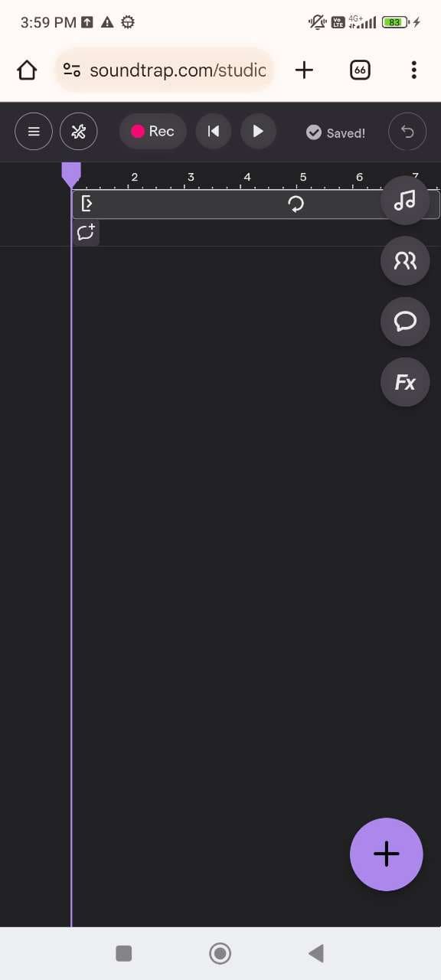Open the Loops panel via music note icon
Image resolution: width=441 pixels, height=980 pixels.
pos(405,201)
